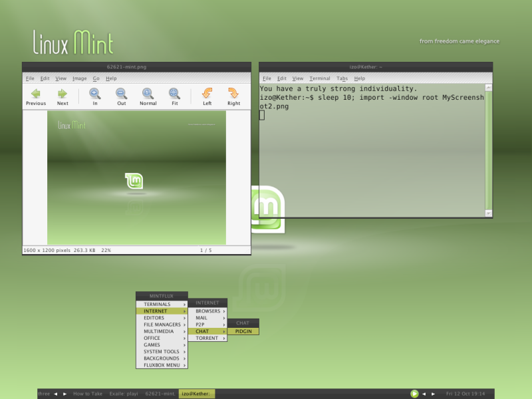Viewport: 532px width, 399px height.
Task: Open Terminal menu in terminal window
Action: pyautogui.click(x=320, y=78)
